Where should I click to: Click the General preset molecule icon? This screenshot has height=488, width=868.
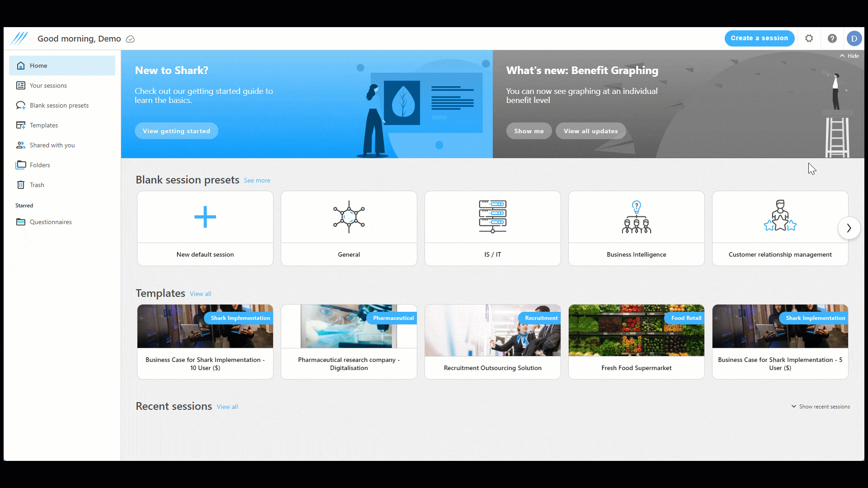(x=349, y=217)
